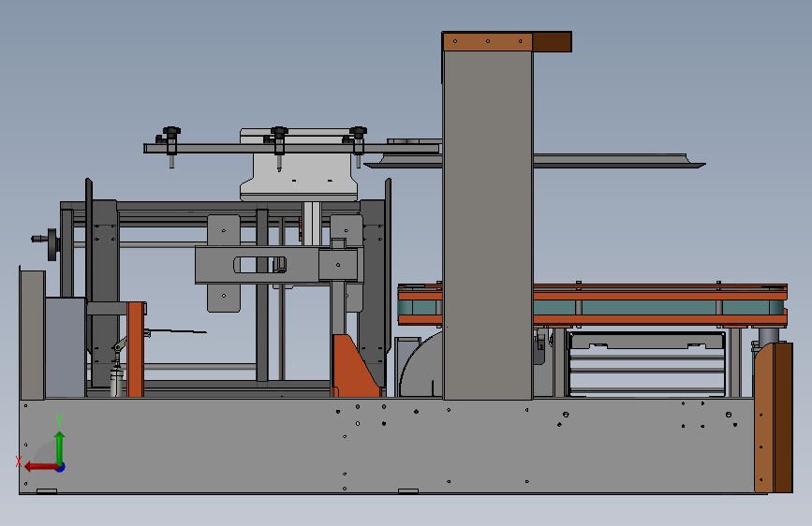Select the tall gray box at far left
Screen dimensions: 812x526
click(x=32, y=334)
